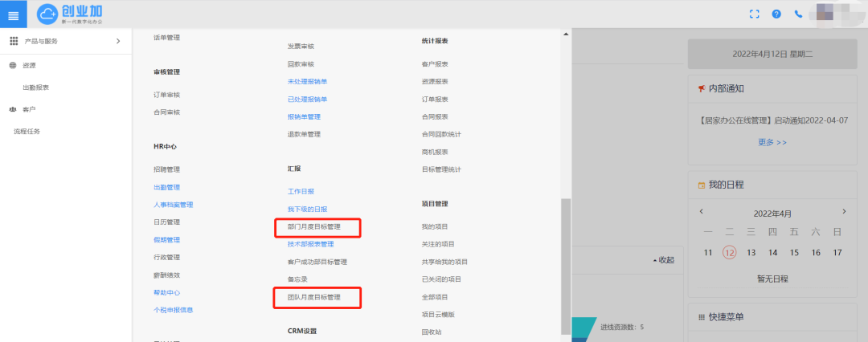The image size is (868, 342).
Task: Select 出勤报表 in the sidebar
Action: pos(36,88)
